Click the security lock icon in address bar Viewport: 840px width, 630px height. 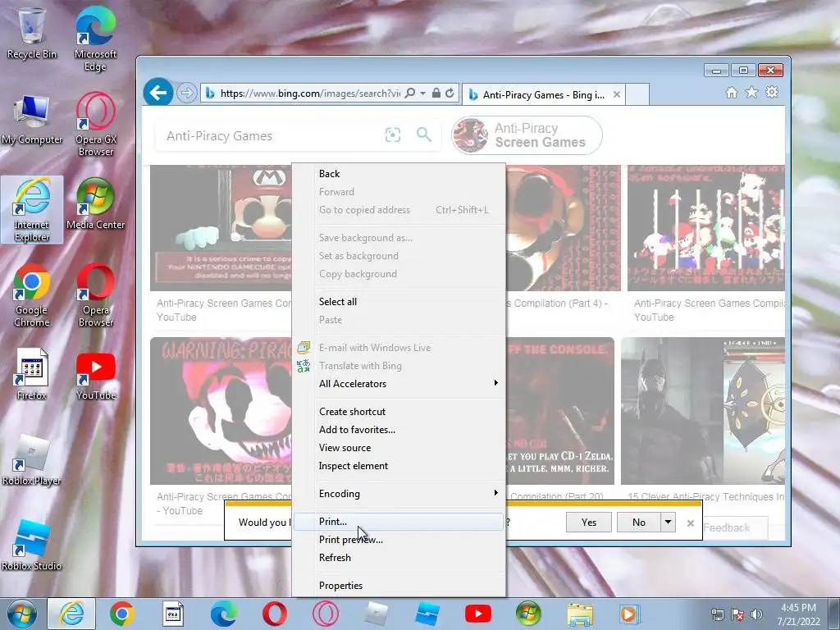pyautogui.click(x=436, y=94)
